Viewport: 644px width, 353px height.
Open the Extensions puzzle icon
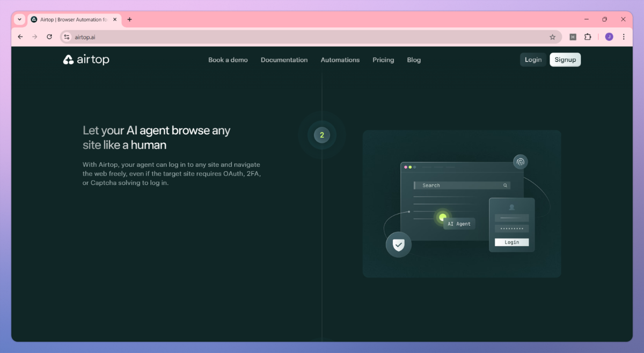[x=588, y=37]
